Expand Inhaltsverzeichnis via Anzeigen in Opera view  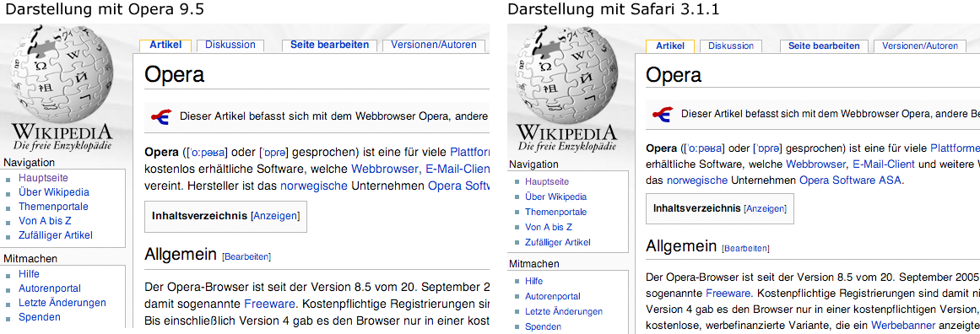point(275,216)
